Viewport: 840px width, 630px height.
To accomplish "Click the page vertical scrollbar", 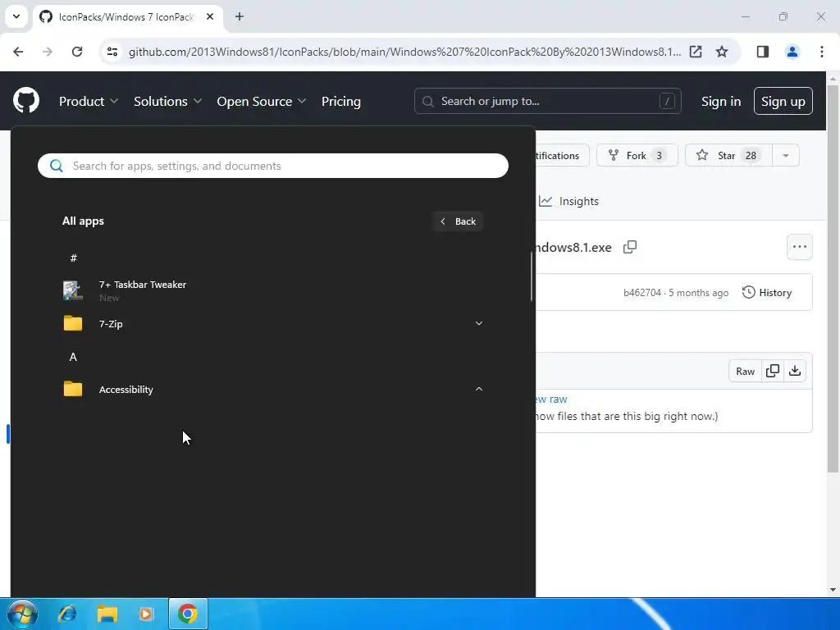I will [x=833, y=278].
